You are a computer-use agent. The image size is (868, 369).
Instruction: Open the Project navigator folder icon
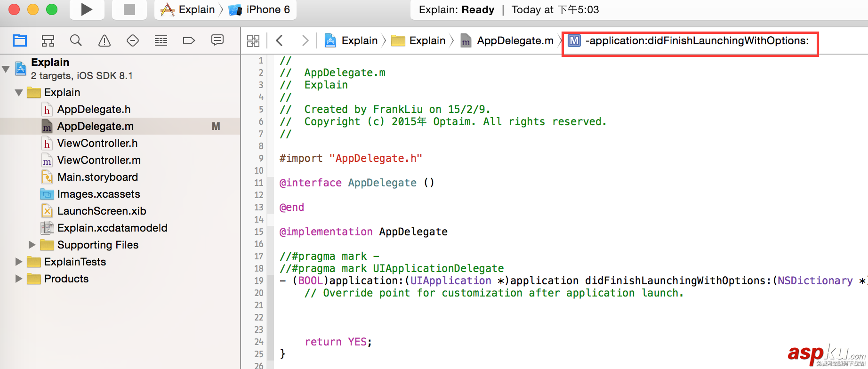coord(20,40)
